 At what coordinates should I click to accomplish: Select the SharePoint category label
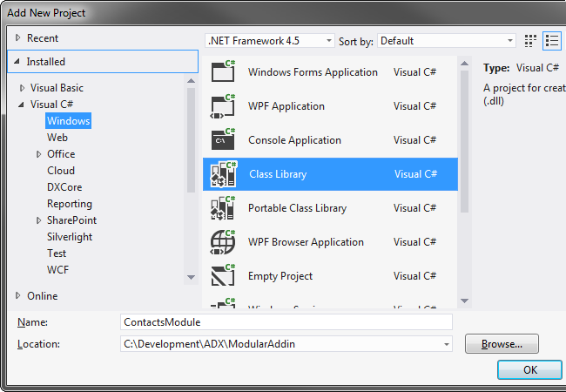(x=71, y=220)
